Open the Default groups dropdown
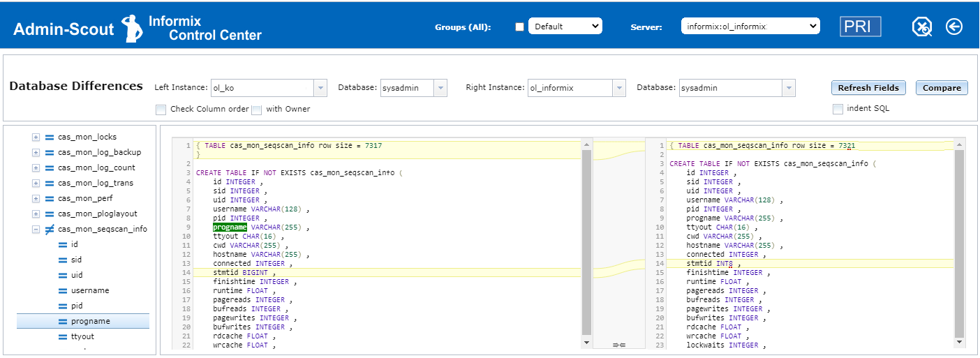 [565, 27]
